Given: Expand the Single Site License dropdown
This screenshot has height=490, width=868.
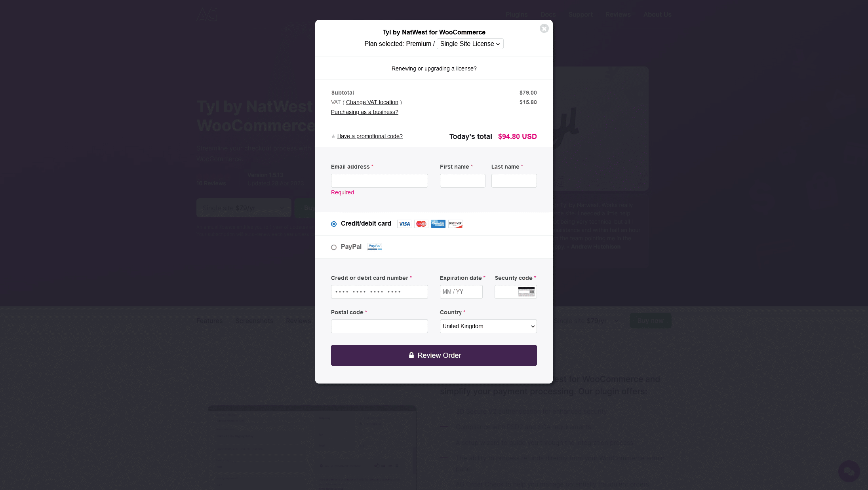Looking at the screenshot, I should [470, 44].
